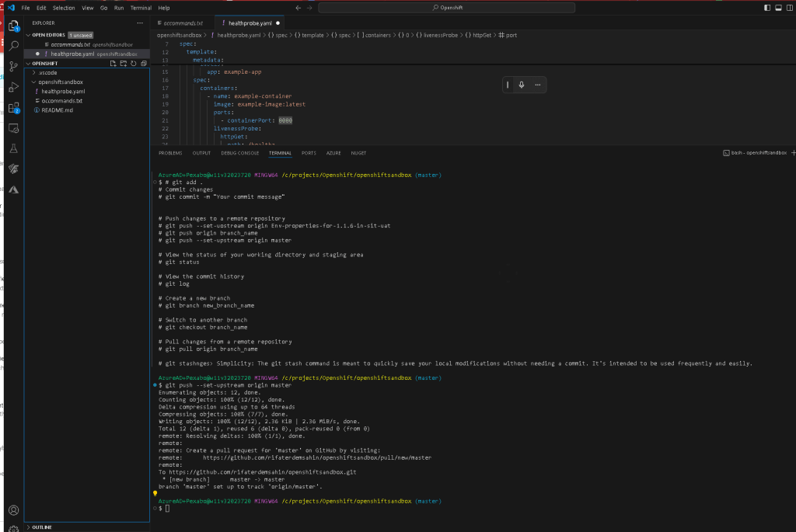Go forward with the navigation arrow
Viewport: 796px width, 532px height.
[x=309, y=8]
